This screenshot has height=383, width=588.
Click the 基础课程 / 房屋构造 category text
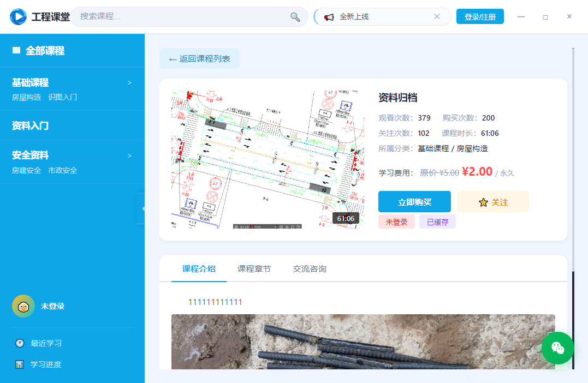453,148
